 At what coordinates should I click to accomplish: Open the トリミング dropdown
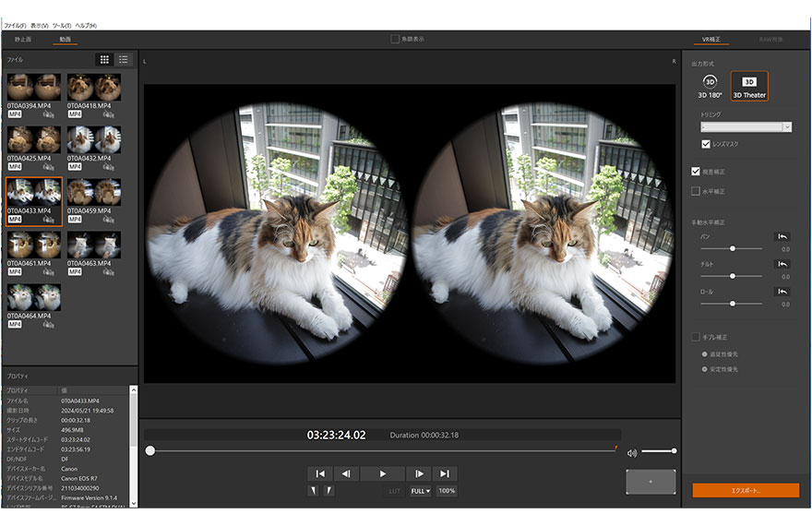pyautogui.click(x=746, y=126)
